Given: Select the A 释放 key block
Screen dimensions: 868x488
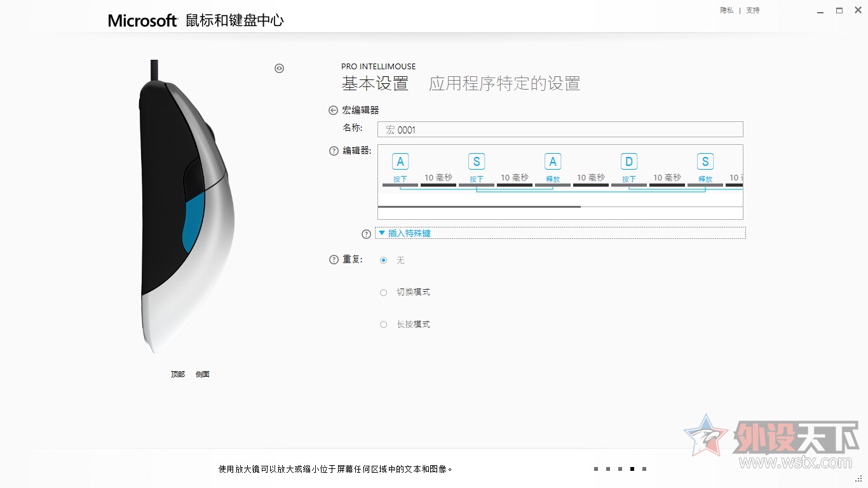Looking at the screenshot, I should pyautogui.click(x=553, y=168).
